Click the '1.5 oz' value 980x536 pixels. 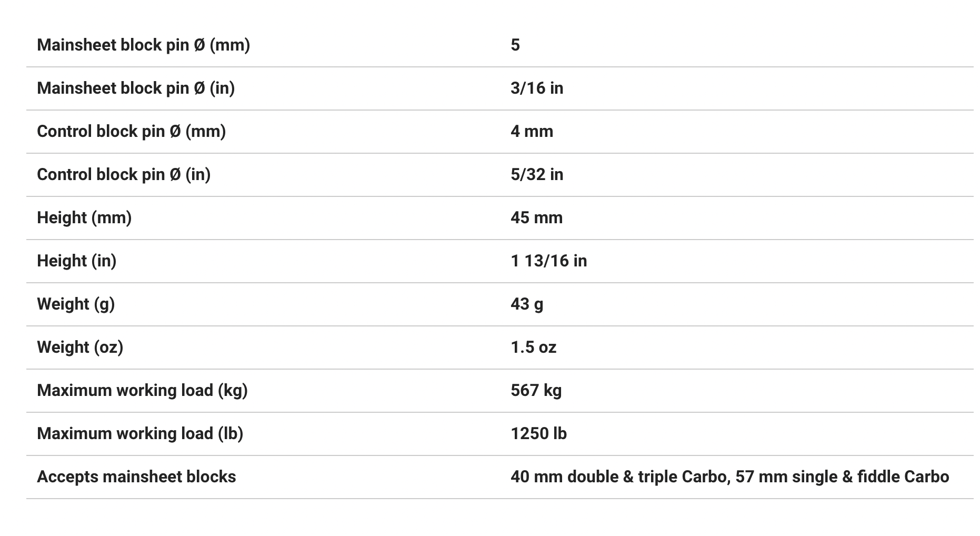click(533, 348)
